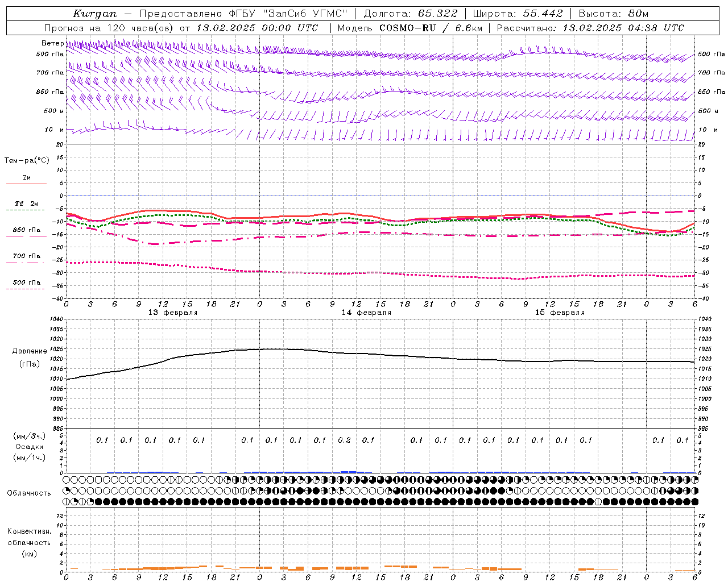The width and height of the screenshot is (728, 582).
Task: Click the 850 гПа temperature legend label
Action: 27,230
